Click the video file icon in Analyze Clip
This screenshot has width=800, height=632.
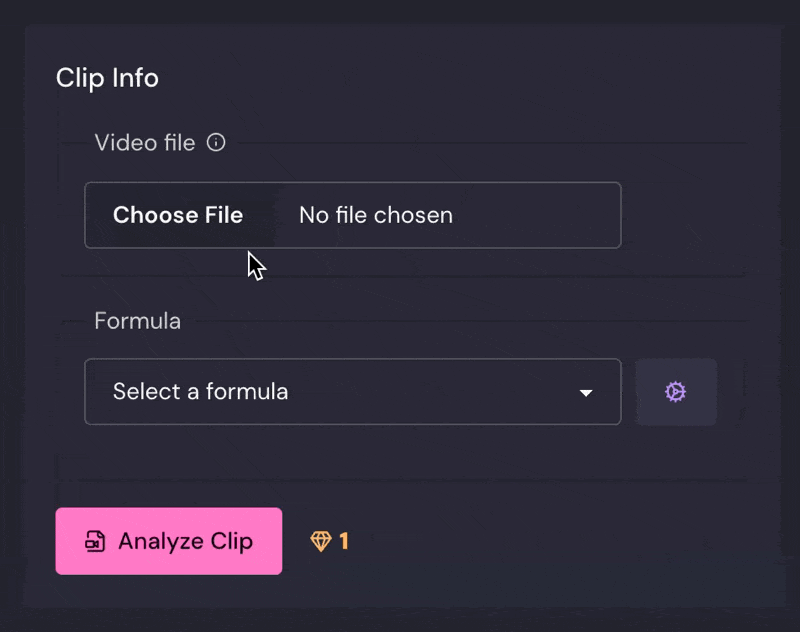coord(95,541)
